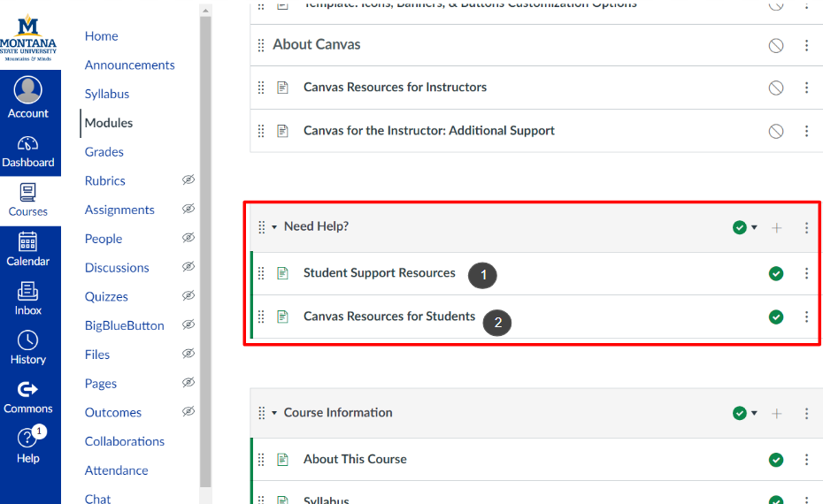The width and height of the screenshot is (823, 504).
Task: Click page icon of About This Course
Action: pos(282,460)
